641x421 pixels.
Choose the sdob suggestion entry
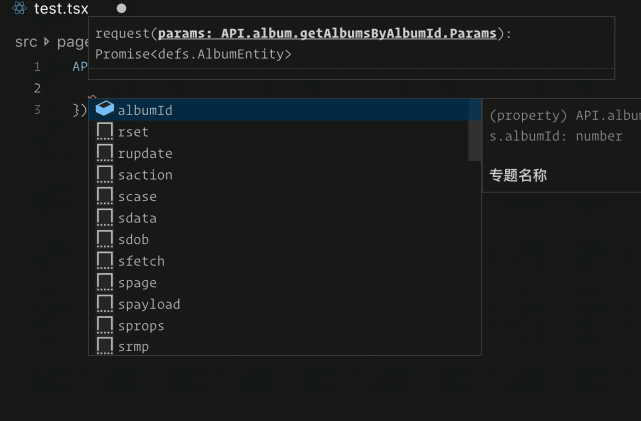point(133,240)
